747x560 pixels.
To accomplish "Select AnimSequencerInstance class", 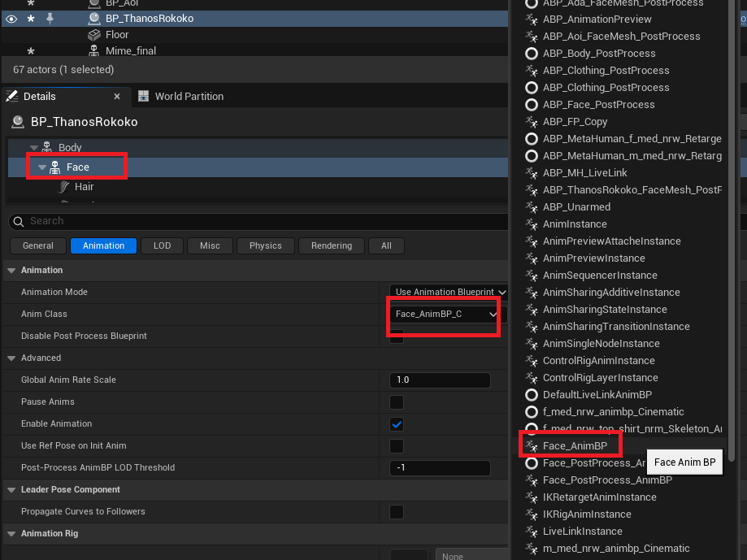I will click(600, 276).
